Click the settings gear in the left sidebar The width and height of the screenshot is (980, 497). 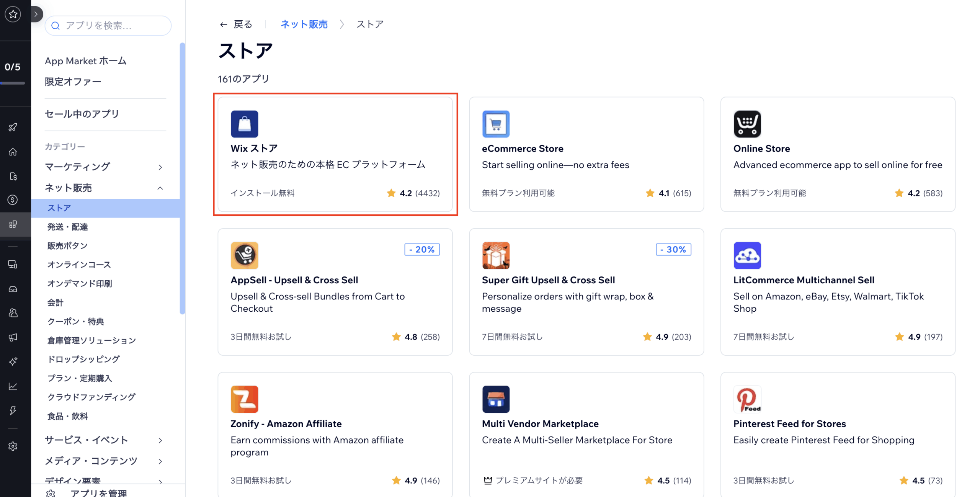pyautogui.click(x=13, y=446)
